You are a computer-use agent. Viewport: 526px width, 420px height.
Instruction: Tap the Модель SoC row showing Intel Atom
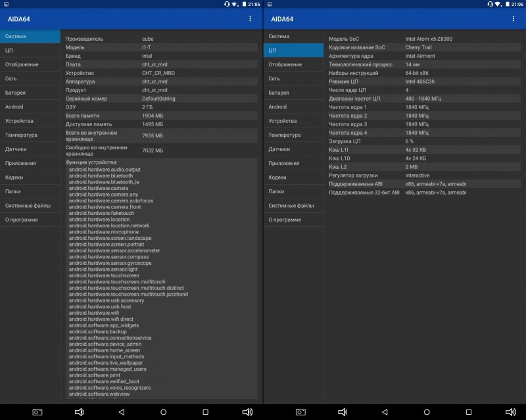423,39
